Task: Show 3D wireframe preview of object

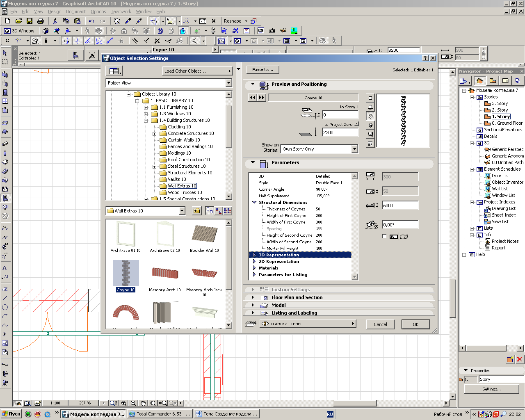Action: click(x=370, y=116)
